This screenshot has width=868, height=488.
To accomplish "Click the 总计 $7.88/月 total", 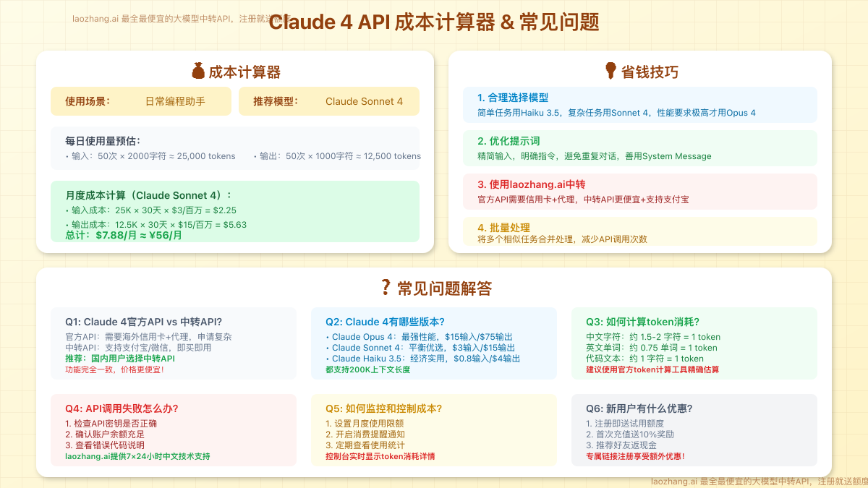I will [x=124, y=235].
